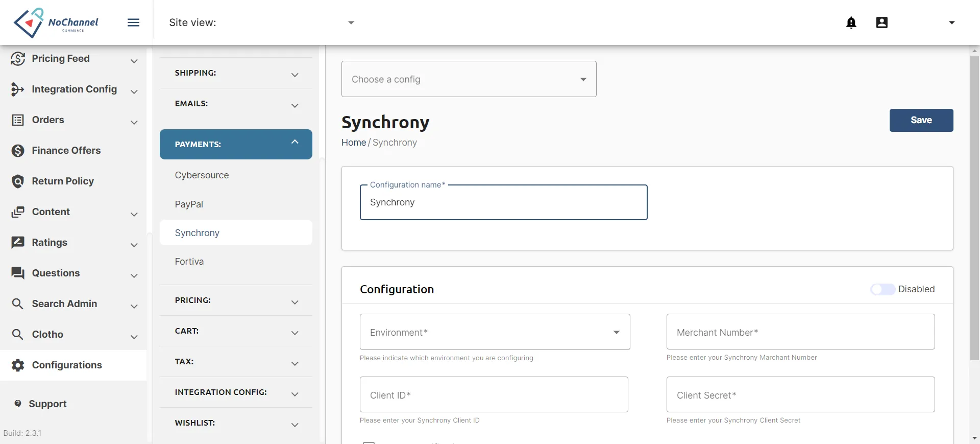Collapse the PAYMENTS section

[x=236, y=144]
